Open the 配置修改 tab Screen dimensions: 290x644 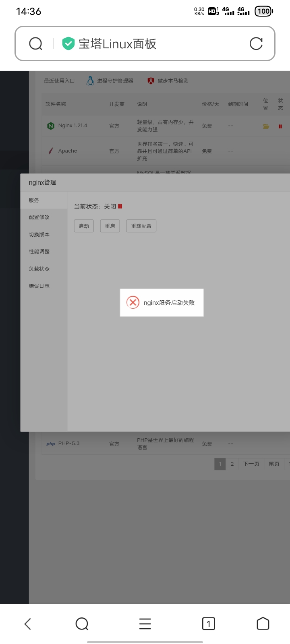(x=44, y=217)
